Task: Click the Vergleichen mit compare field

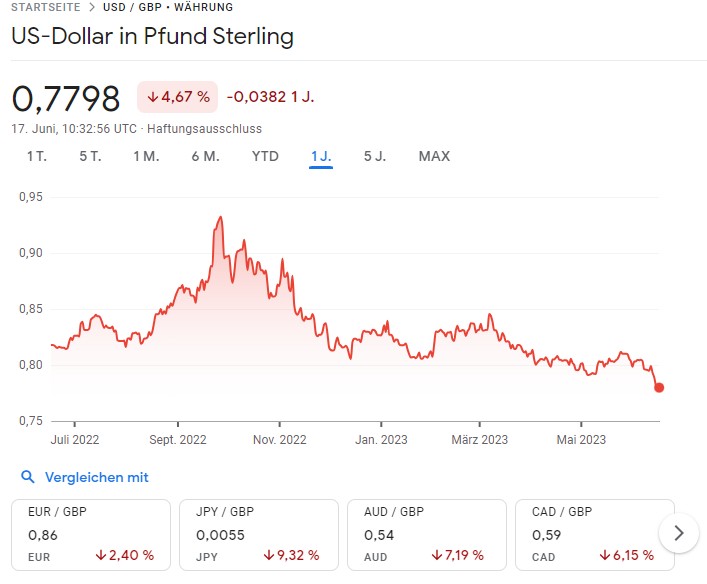Action: click(96, 478)
